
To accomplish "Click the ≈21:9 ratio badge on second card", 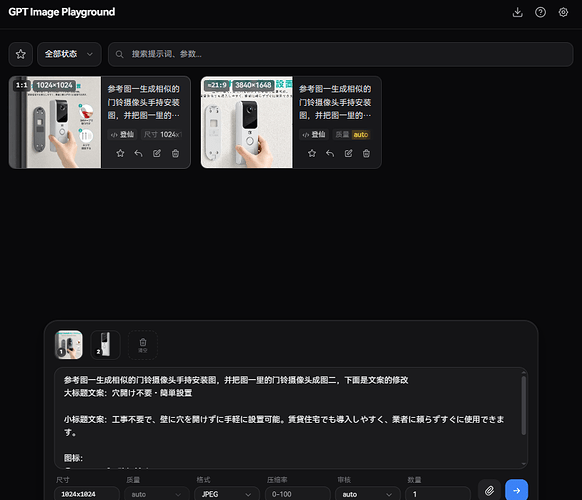I will (217, 85).
